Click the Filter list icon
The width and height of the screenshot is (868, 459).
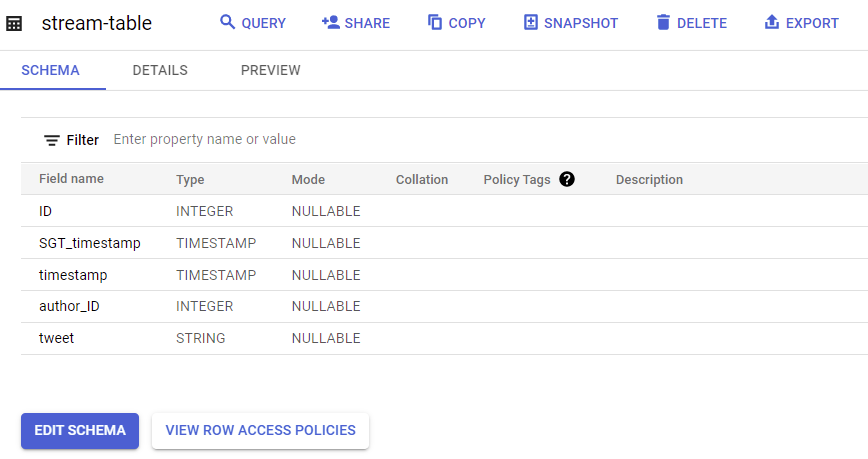[52, 140]
